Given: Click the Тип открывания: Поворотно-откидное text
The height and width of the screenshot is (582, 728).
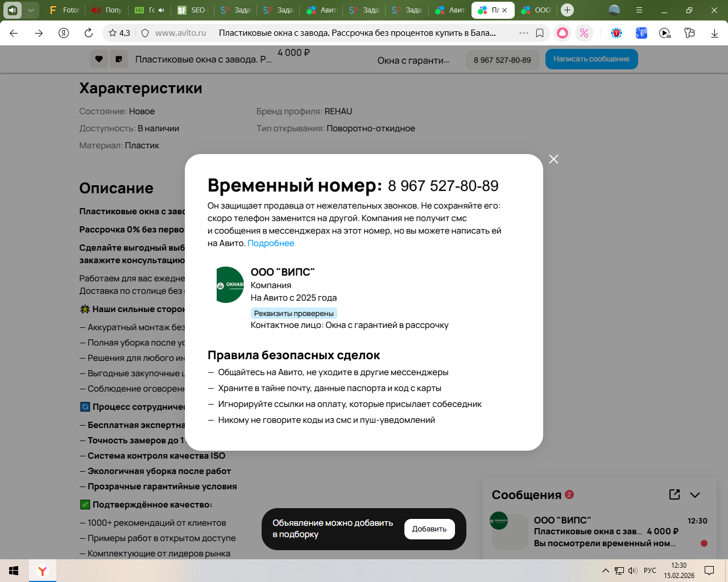Looking at the screenshot, I should coord(336,128).
